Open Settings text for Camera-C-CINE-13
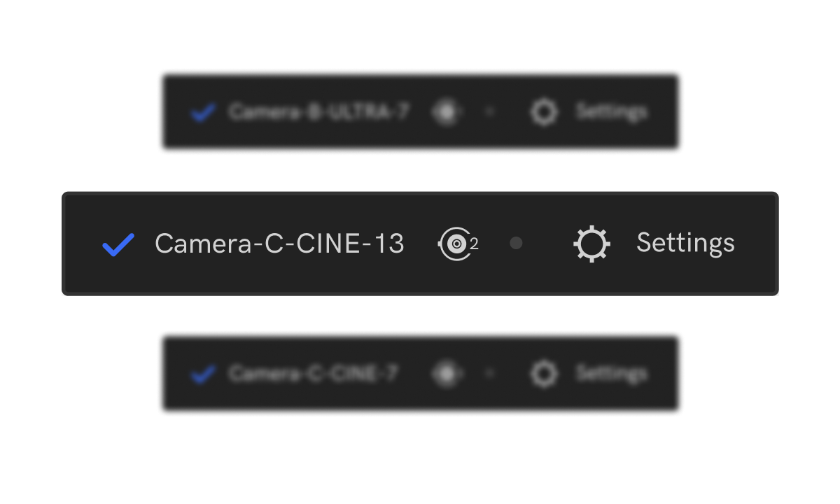The image size is (840, 504). coord(685,243)
